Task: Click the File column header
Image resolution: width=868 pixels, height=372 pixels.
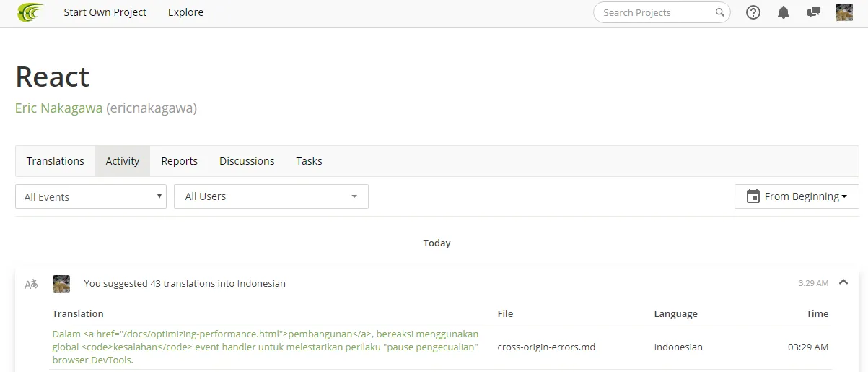Action: [x=505, y=313]
